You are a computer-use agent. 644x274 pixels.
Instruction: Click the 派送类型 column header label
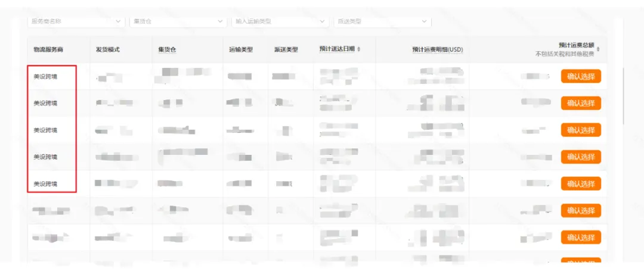coord(286,49)
